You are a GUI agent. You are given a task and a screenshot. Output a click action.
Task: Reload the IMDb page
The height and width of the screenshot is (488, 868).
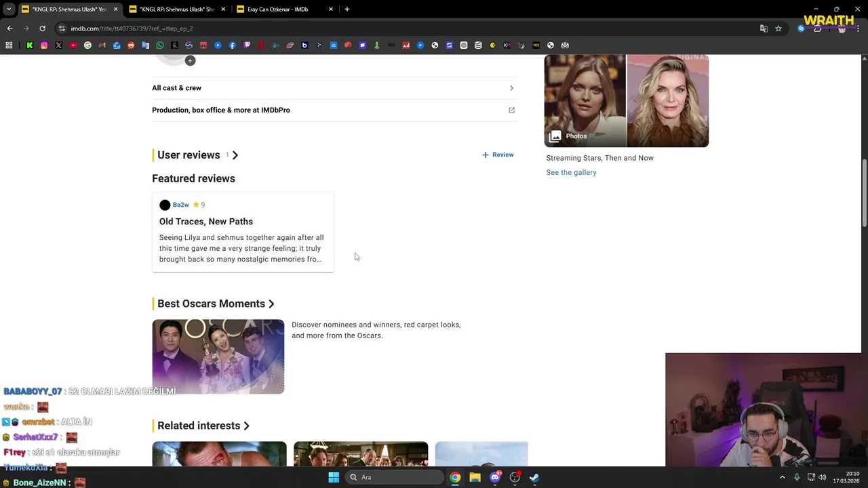(x=42, y=28)
